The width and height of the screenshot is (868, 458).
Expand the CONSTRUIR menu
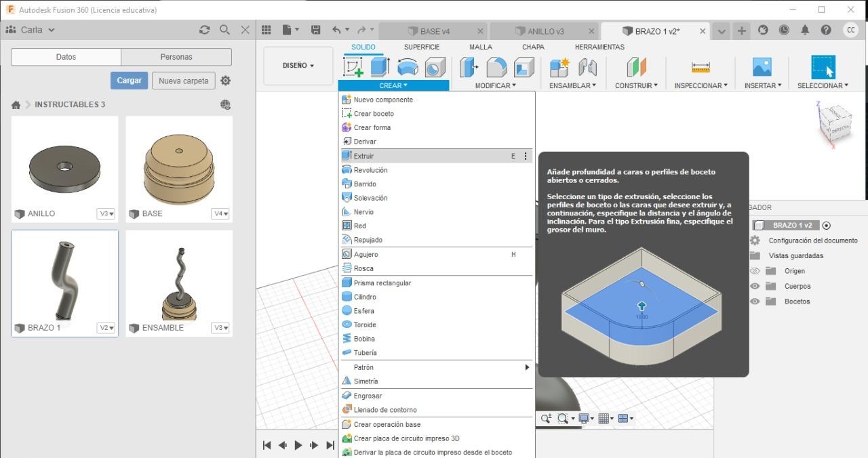636,85
